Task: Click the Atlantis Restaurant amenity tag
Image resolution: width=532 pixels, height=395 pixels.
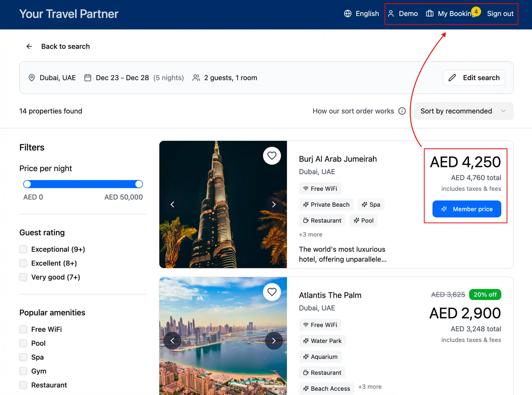Action: (x=322, y=373)
